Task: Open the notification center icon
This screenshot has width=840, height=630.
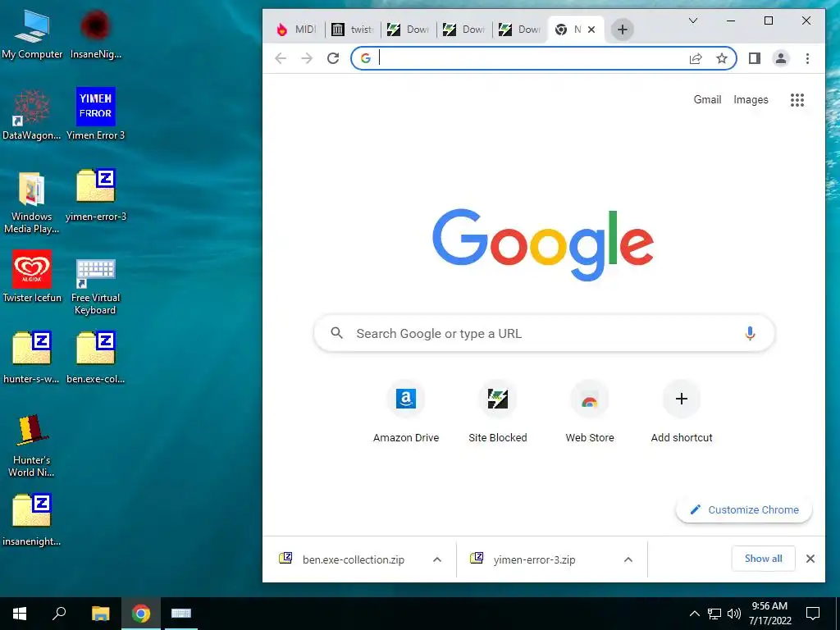Action: click(813, 614)
